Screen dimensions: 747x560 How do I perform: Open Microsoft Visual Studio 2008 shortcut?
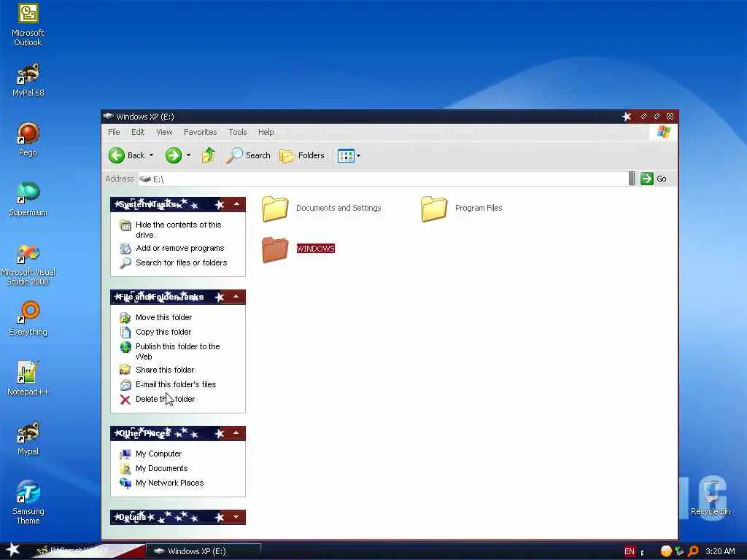coord(28,265)
